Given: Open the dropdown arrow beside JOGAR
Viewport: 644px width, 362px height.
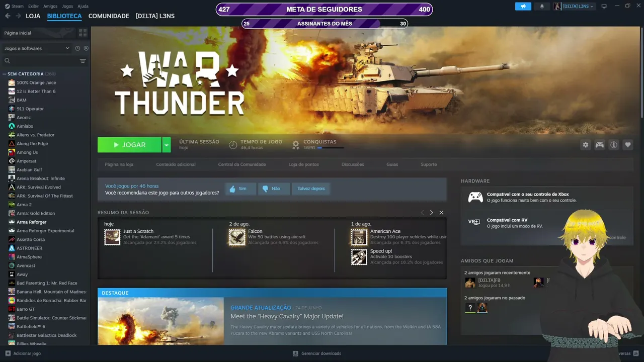Looking at the screenshot, I should pos(167,145).
